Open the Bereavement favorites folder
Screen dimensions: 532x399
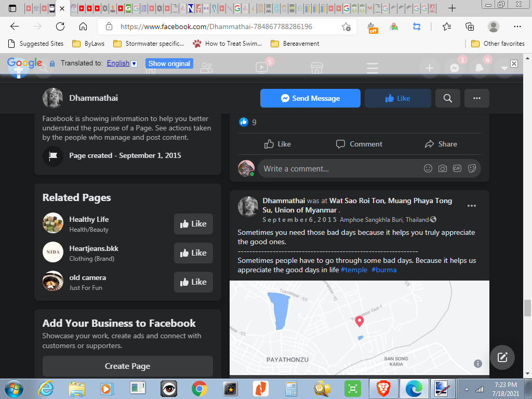[x=295, y=44]
